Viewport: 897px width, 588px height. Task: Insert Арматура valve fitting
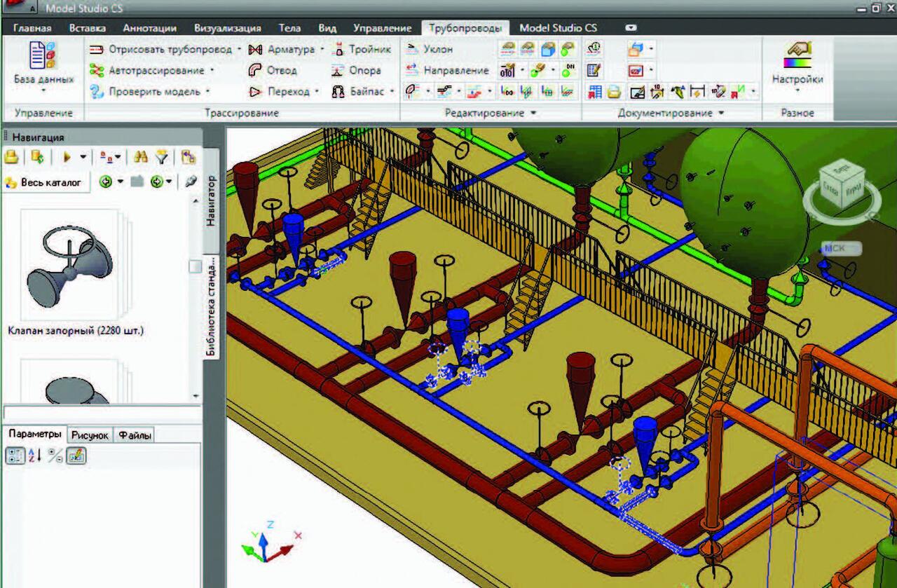282,49
